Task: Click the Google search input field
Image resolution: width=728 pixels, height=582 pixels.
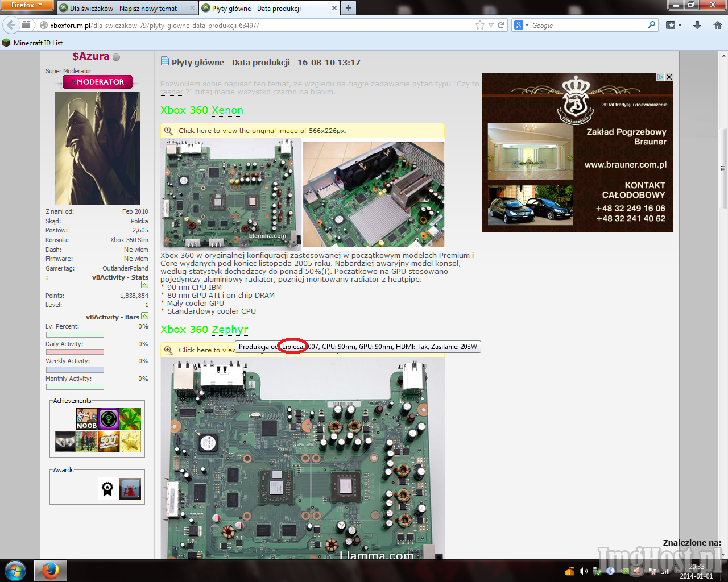Action: click(x=589, y=26)
